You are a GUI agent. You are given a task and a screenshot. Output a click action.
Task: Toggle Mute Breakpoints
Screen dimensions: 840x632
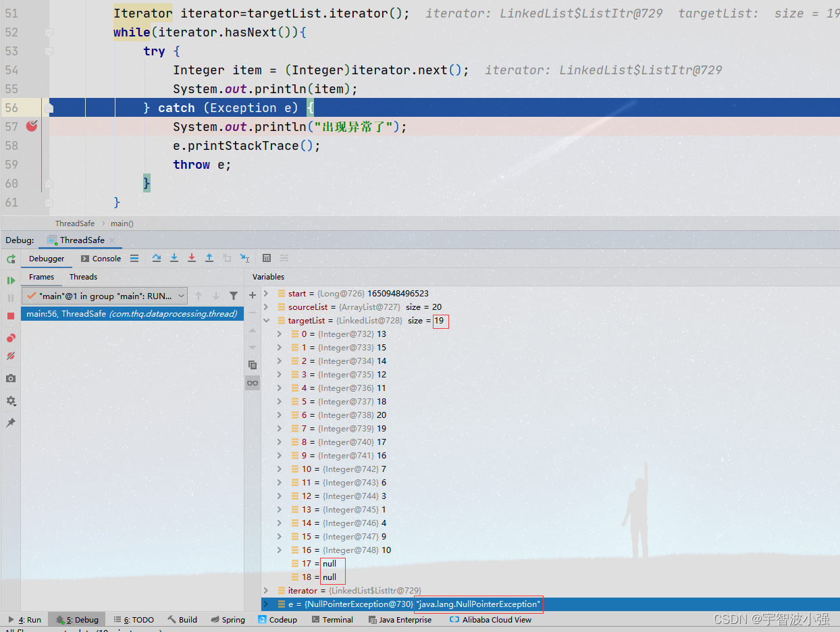tap(11, 356)
